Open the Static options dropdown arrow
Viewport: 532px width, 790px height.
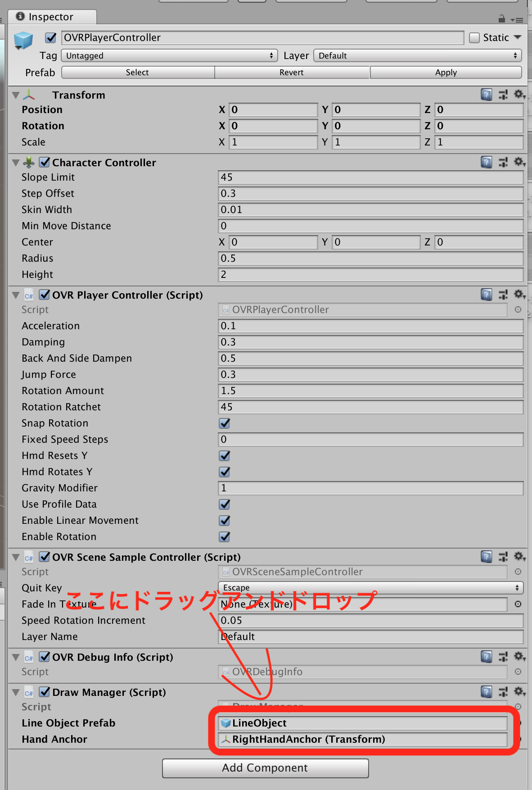(518, 37)
